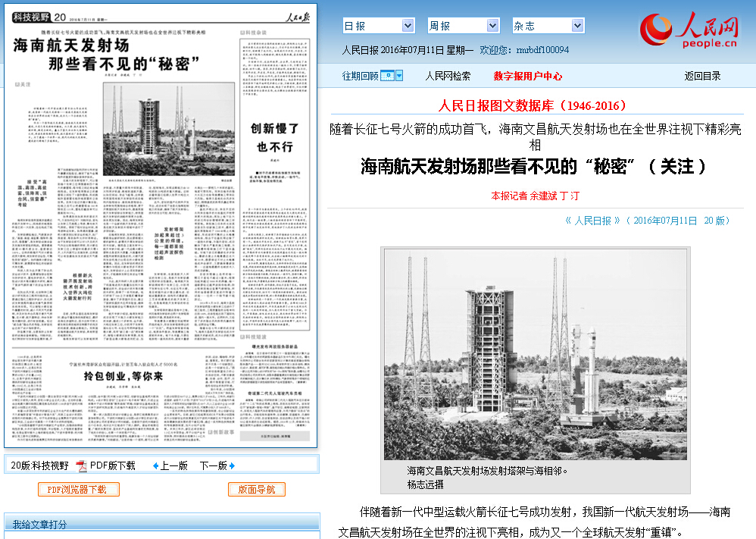
Task: Click the 《人民日报》date and page reference
Action: click(648, 221)
